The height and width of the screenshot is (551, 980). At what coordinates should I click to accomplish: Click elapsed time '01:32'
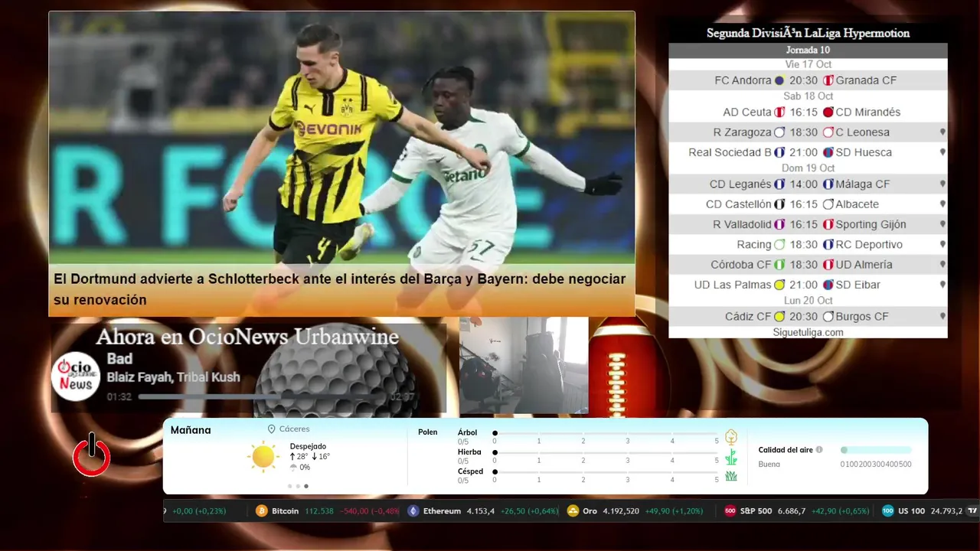click(x=119, y=397)
